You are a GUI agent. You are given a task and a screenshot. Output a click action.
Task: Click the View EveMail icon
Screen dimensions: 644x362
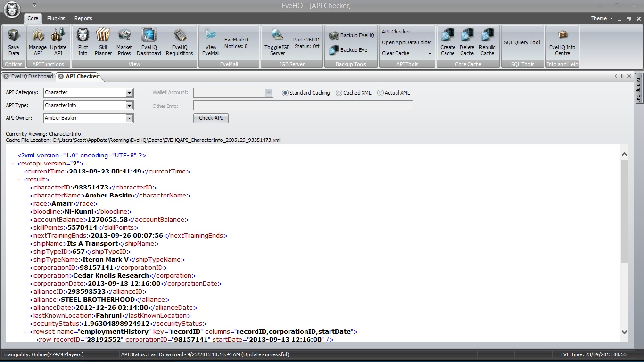(x=211, y=42)
